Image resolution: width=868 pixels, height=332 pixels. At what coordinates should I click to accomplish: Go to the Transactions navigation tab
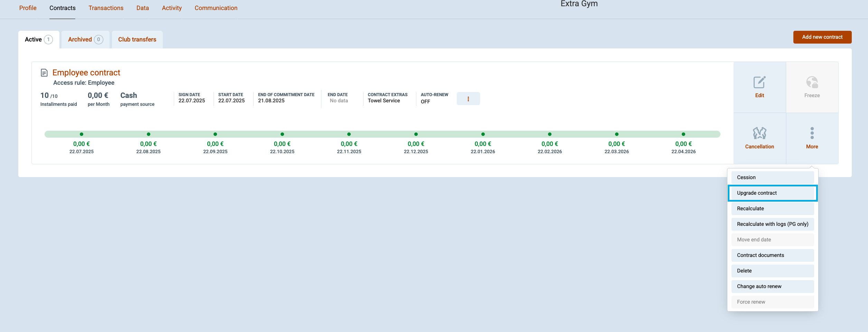pos(106,8)
